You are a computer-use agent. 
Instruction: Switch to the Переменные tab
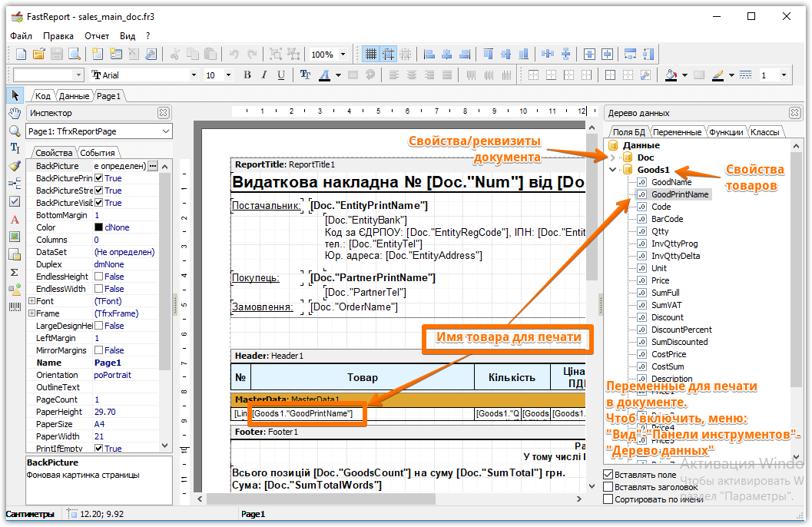pyautogui.click(x=677, y=132)
